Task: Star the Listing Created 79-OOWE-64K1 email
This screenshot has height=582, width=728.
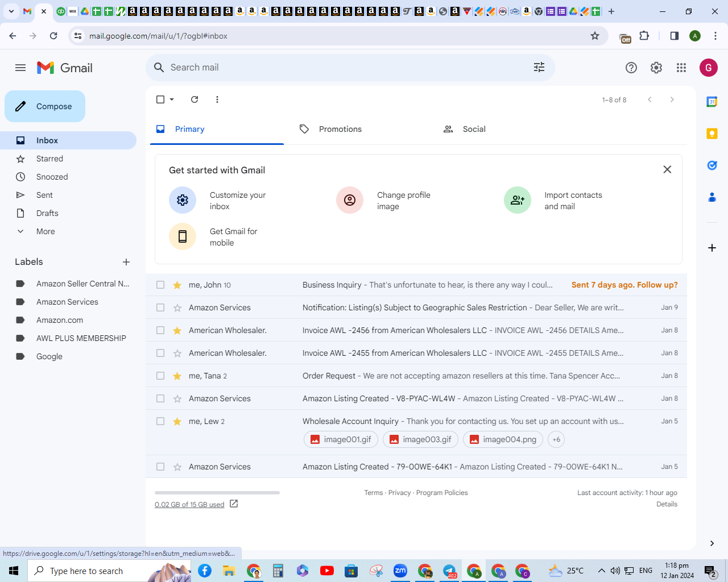Action: [177, 467]
